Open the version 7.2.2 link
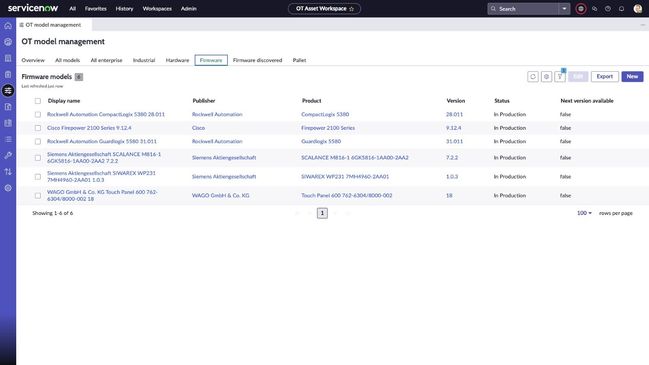This screenshot has height=365, width=649. pyautogui.click(x=452, y=158)
